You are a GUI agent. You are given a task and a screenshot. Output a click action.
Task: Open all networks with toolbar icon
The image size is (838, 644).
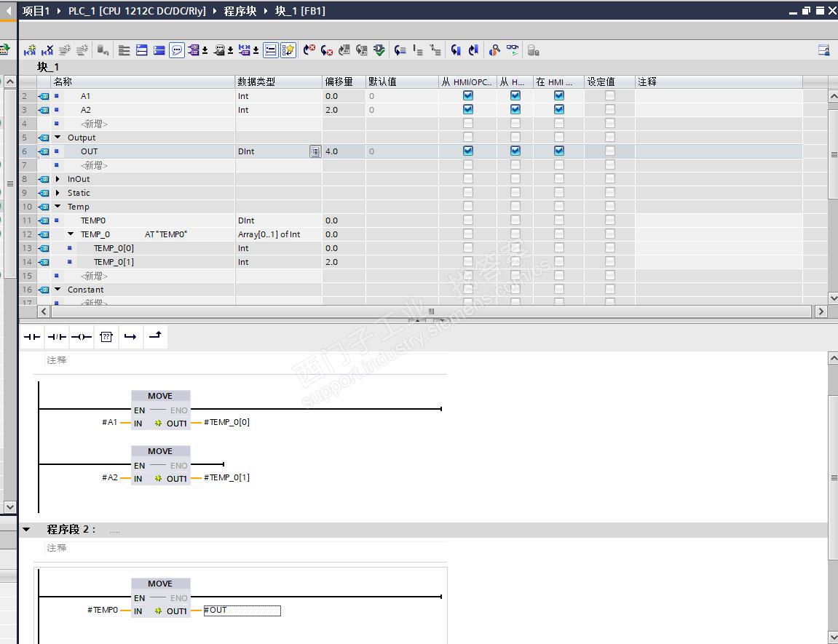(x=142, y=50)
